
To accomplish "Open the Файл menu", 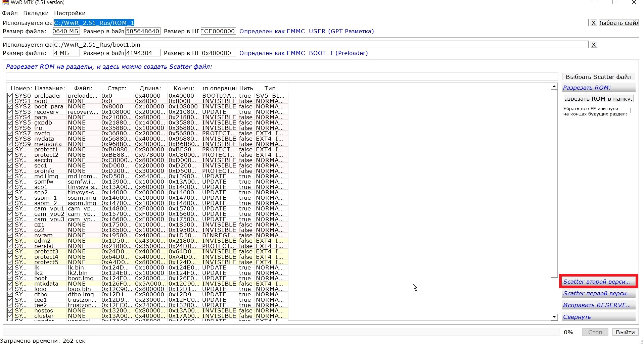I will coord(10,13).
